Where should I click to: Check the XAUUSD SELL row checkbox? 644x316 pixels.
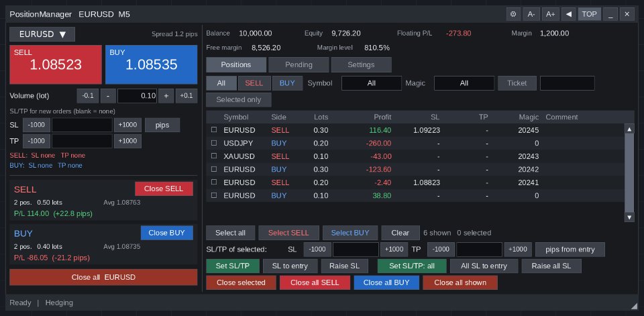[x=213, y=156]
